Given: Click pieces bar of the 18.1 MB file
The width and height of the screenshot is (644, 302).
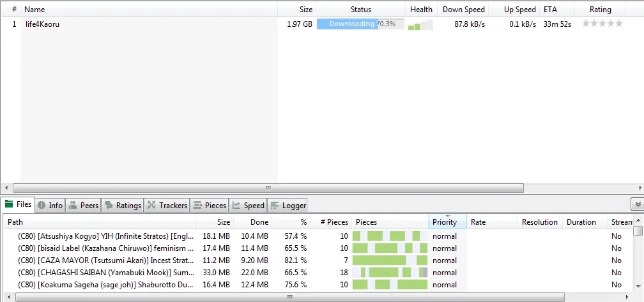Looking at the screenshot, I should click(390, 236).
